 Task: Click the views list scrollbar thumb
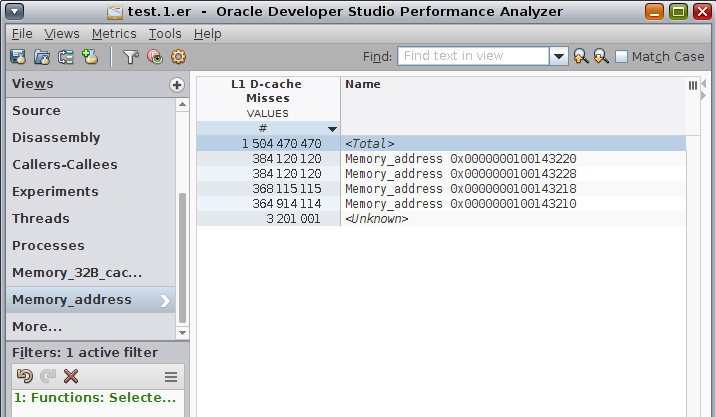182,258
